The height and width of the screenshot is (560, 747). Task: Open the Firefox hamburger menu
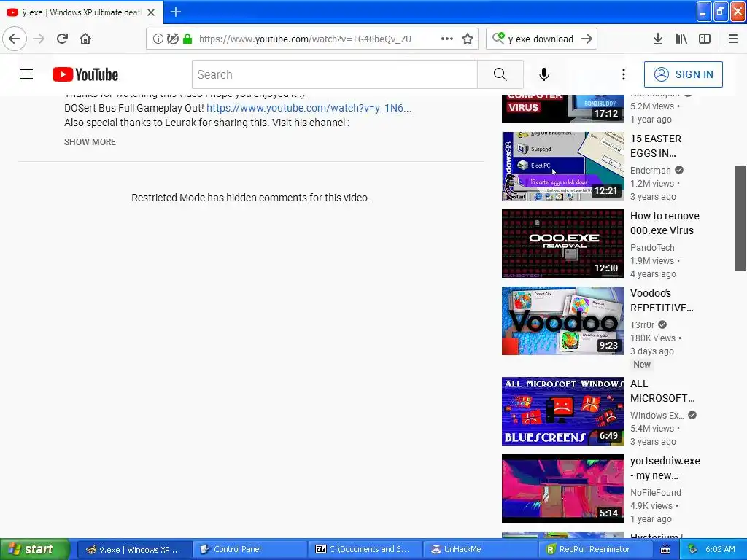tap(732, 39)
